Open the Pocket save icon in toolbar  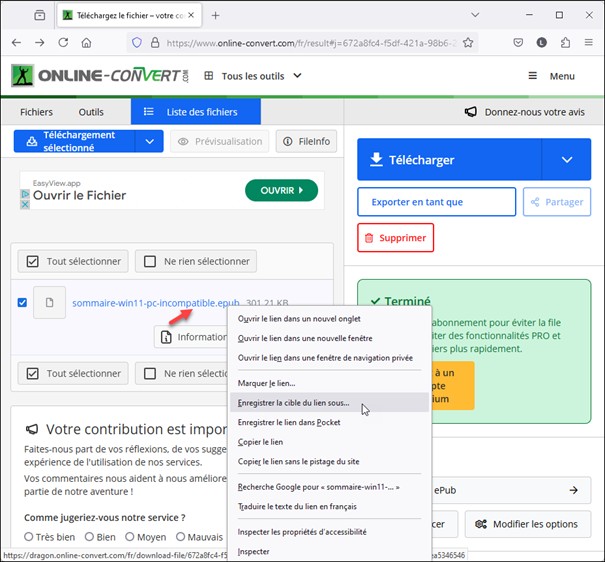(518, 43)
